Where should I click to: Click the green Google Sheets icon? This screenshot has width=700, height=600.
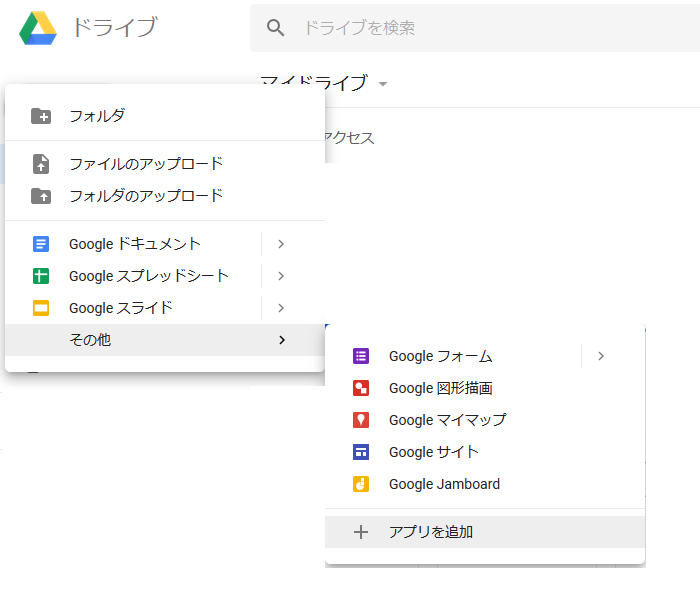tap(41, 276)
